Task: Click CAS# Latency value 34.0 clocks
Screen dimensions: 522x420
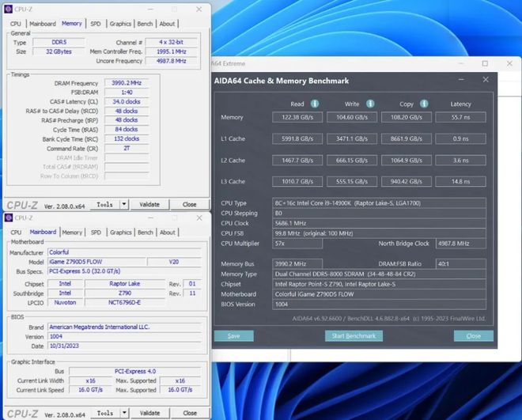Action: pos(127,101)
